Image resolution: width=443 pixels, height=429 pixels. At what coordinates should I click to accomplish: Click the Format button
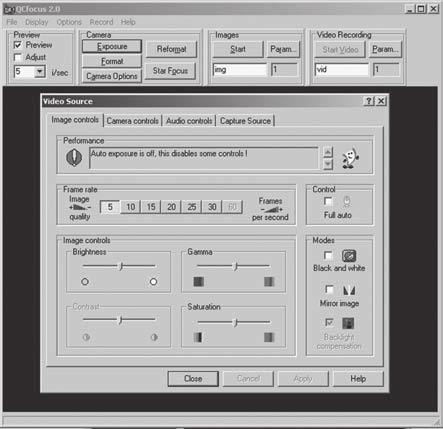112,61
